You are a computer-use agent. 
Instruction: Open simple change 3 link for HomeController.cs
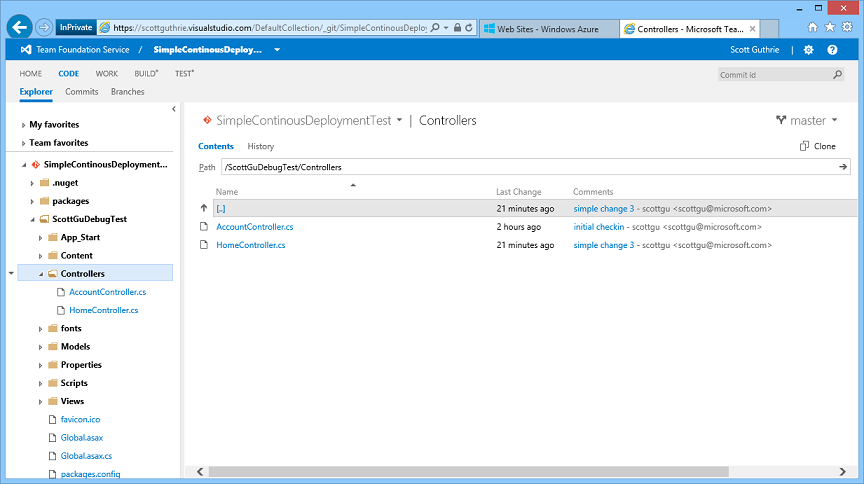pyautogui.click(x=603, y=245)
